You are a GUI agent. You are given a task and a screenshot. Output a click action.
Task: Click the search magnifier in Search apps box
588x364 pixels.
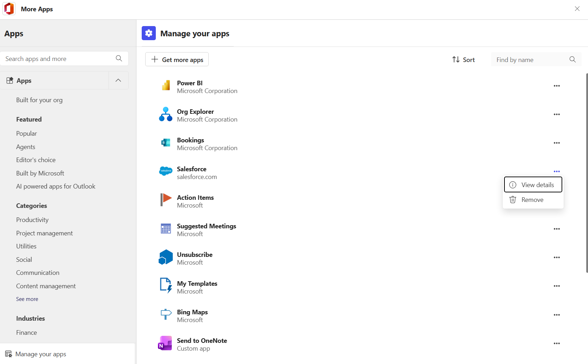point(119,58)
